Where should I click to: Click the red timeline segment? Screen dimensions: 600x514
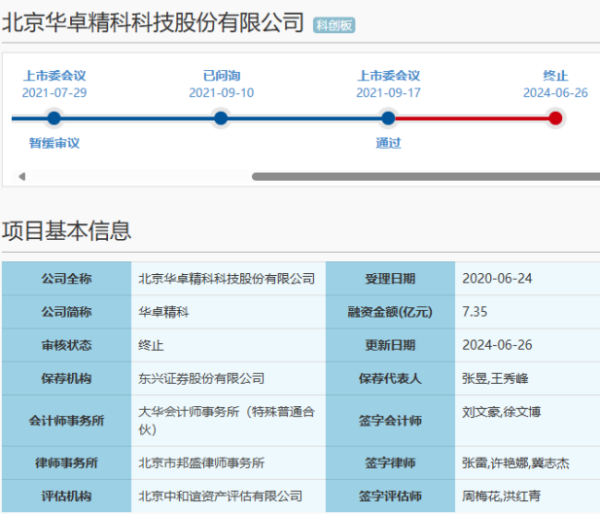(x=471, y=118)
